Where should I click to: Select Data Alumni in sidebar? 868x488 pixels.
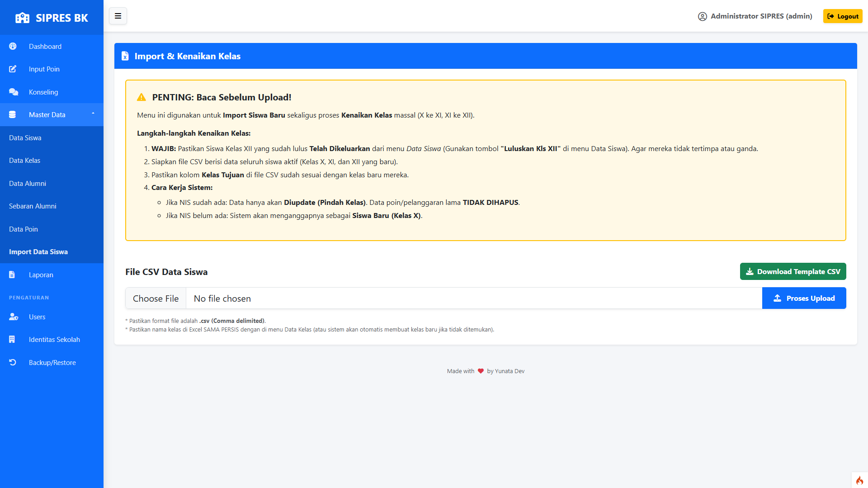click(28, 184)
